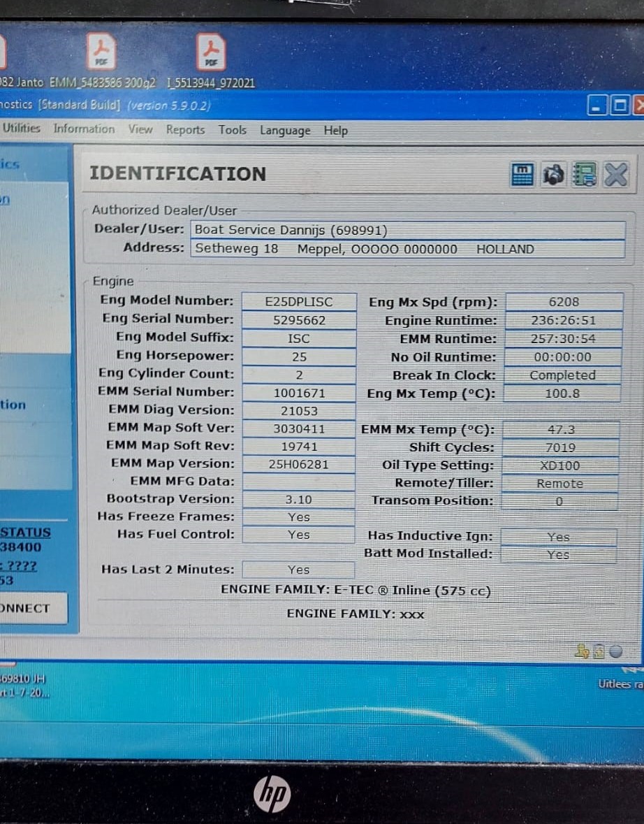Select the EMM Diag Version value 21053
The width and height of the screenshot is (644, 824).
point(299,411)
